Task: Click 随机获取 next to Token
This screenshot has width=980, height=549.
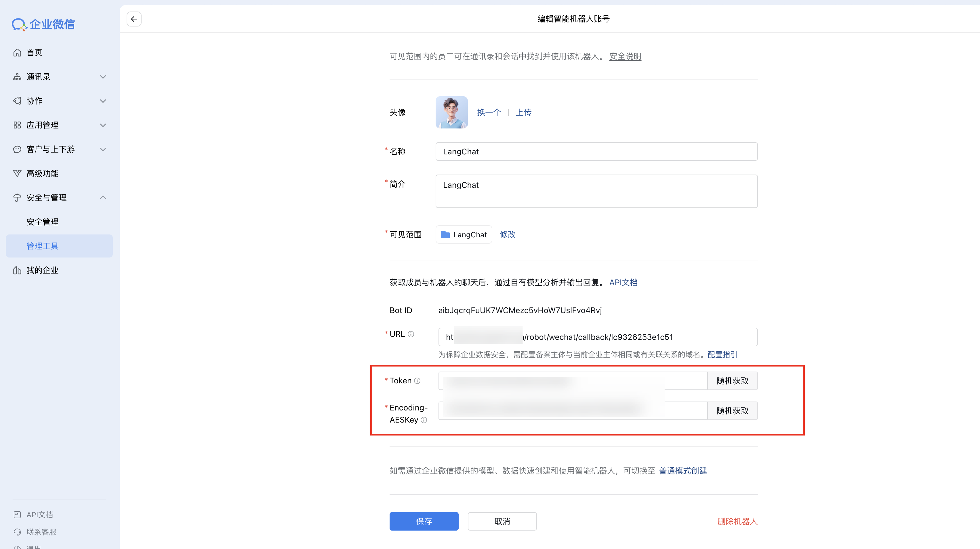Action: tap(732, 381)
